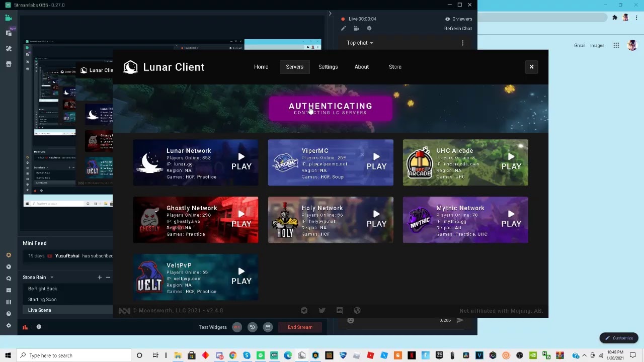Viewport: 644px width, 362px height.
Task: Play on Lunar Network server
Action: [241, 162]
